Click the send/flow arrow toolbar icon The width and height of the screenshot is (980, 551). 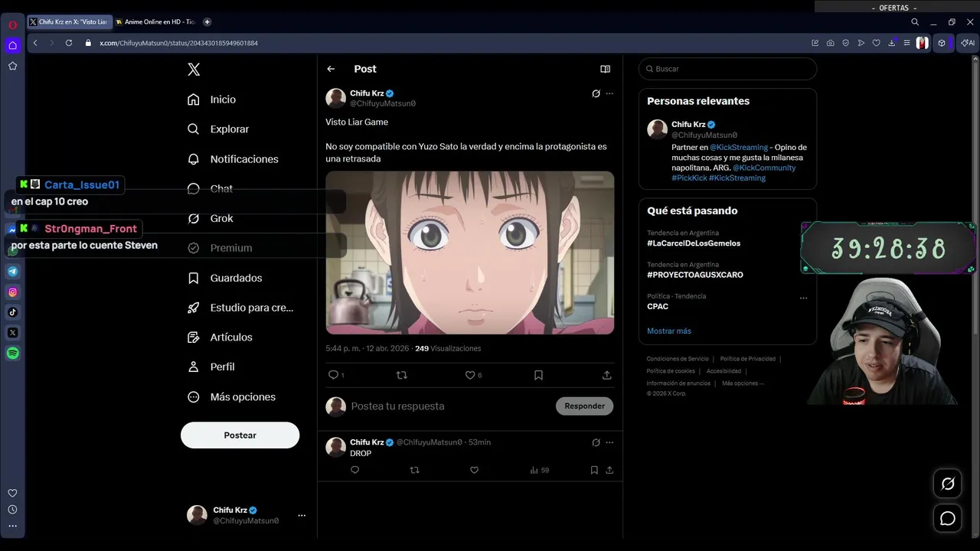(x=861, y=43)
